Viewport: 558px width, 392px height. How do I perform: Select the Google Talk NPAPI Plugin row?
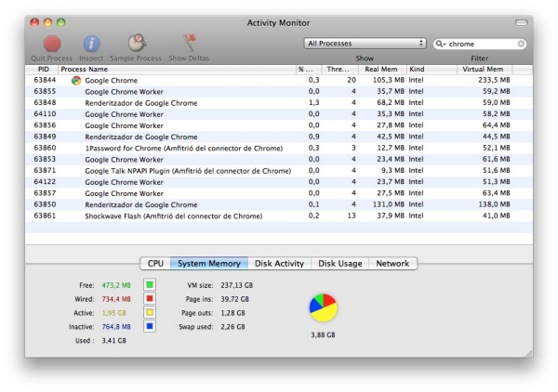(279, 171)
